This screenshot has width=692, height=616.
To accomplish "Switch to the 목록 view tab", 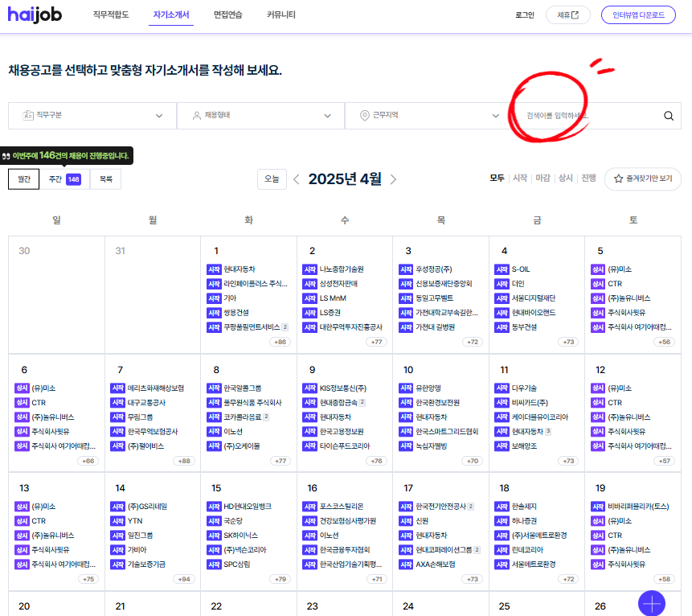I will (x=106, y=179).
